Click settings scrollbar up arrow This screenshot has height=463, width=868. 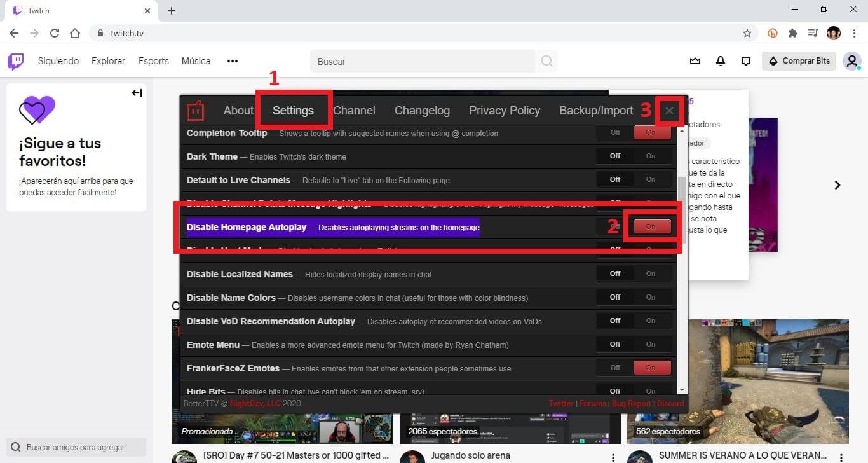click(682, 131)
